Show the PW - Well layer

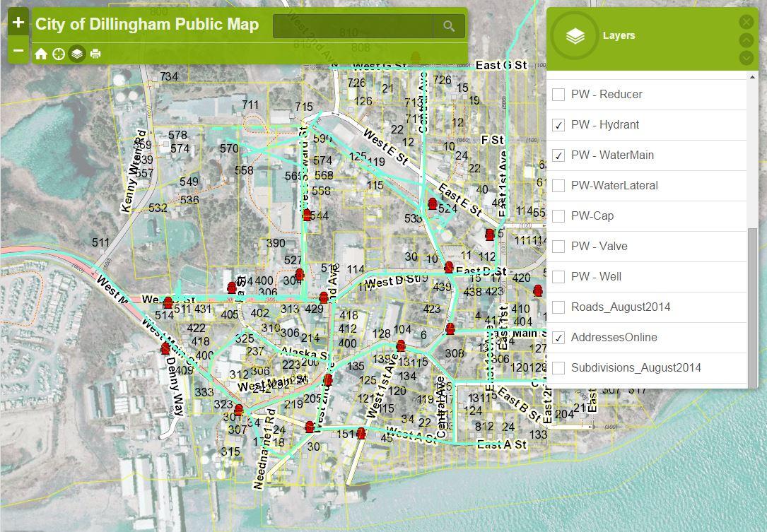point(558,276)
